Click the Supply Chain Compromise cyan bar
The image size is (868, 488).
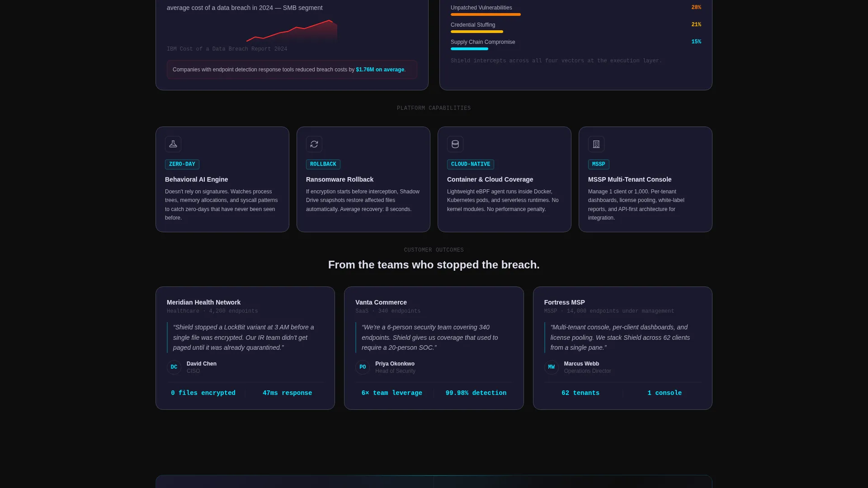click(469, 49)
